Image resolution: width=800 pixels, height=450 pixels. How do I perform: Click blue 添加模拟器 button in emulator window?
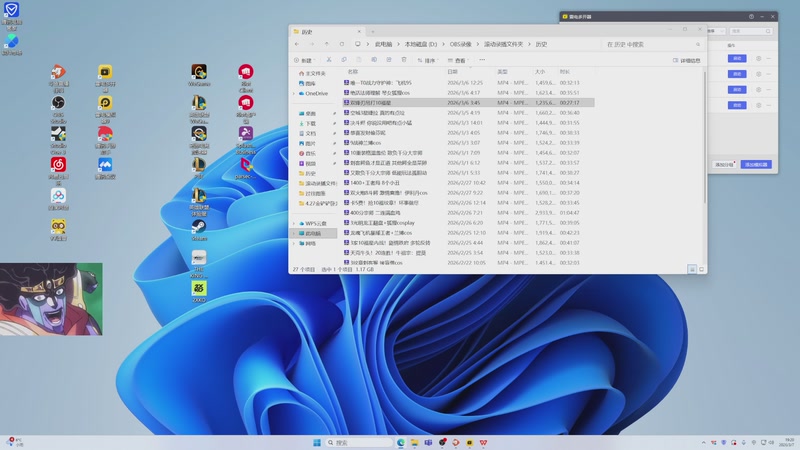(x=757, y=164)
